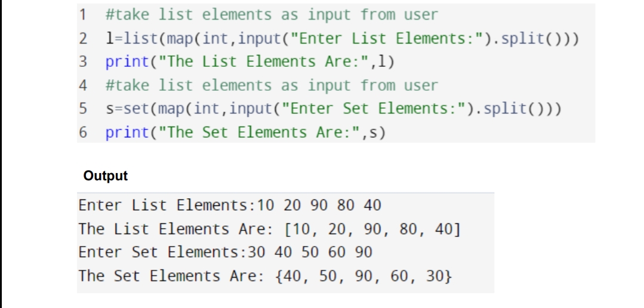Viewport: 644px width, 308px height.
Task: Click line number 1 in code gutter
Action: tap(82, 15)
